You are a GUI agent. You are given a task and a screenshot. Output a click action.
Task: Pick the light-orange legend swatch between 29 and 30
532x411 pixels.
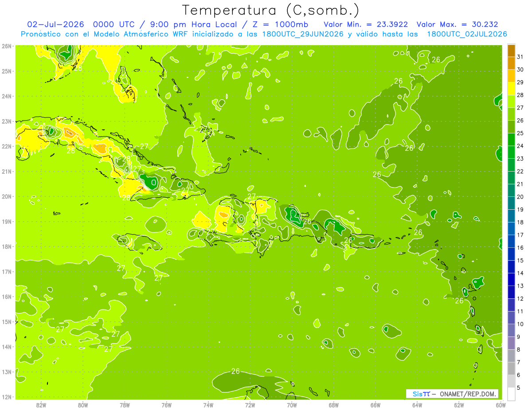pyautogui.click(x=511, y=76)
